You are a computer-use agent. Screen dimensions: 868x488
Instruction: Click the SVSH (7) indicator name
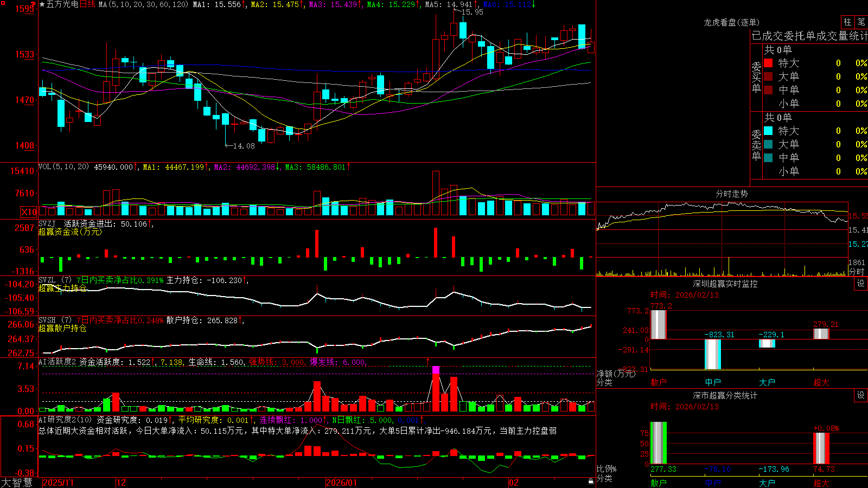(x=55, y=320)
